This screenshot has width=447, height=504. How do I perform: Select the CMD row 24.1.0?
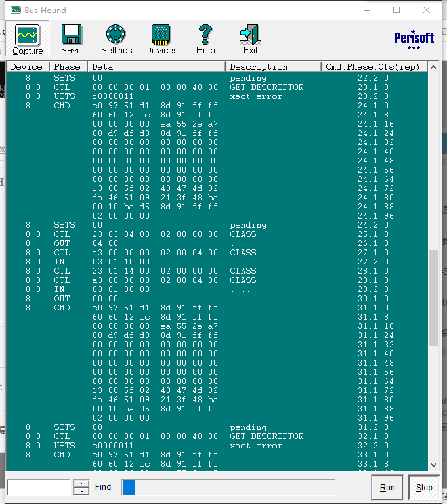(x=217, y=106)
